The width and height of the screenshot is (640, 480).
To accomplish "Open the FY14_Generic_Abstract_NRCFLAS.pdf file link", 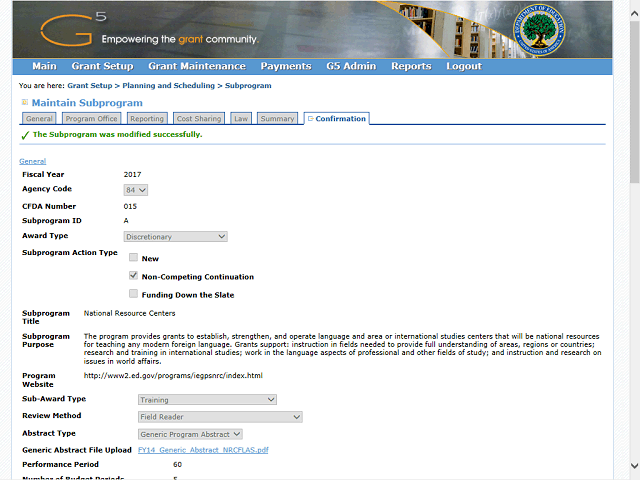I will [203, 450].
